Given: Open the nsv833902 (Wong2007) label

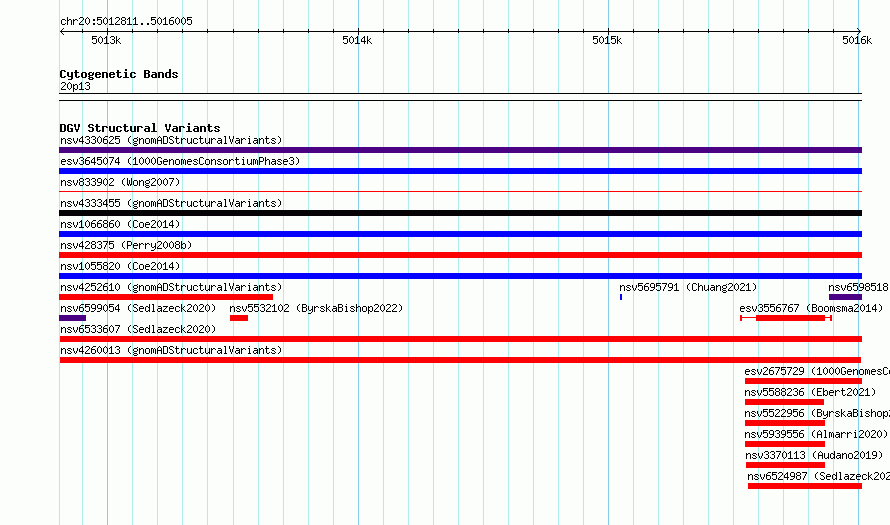Looking at the screenshot, I should pos(120,182).
